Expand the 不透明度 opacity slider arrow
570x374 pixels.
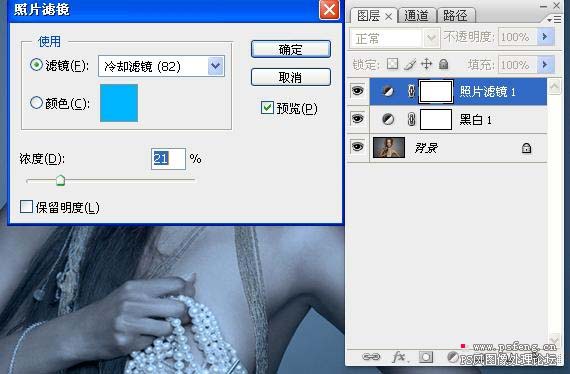545,37
